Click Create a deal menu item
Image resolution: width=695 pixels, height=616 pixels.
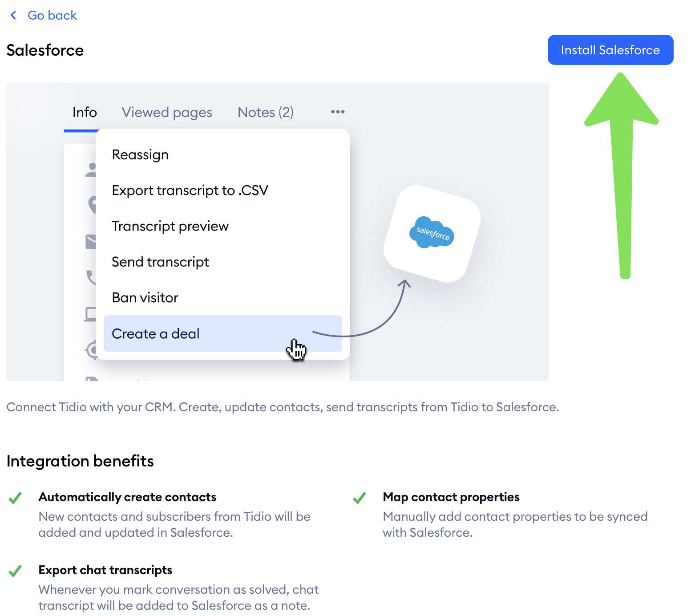click(222, 333)
